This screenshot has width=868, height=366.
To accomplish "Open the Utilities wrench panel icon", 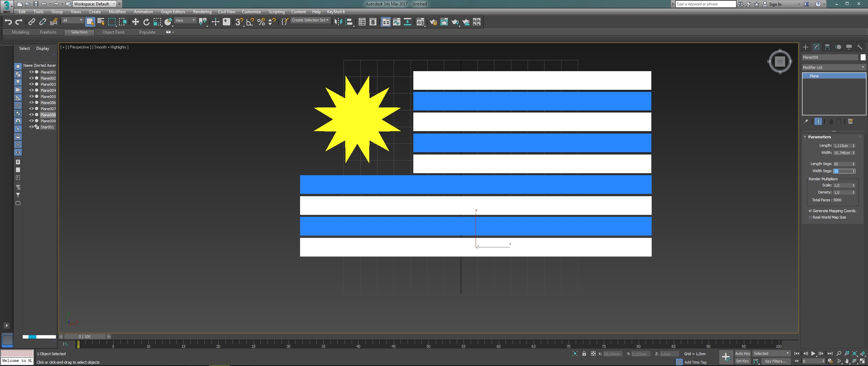I will click(860, 47).
